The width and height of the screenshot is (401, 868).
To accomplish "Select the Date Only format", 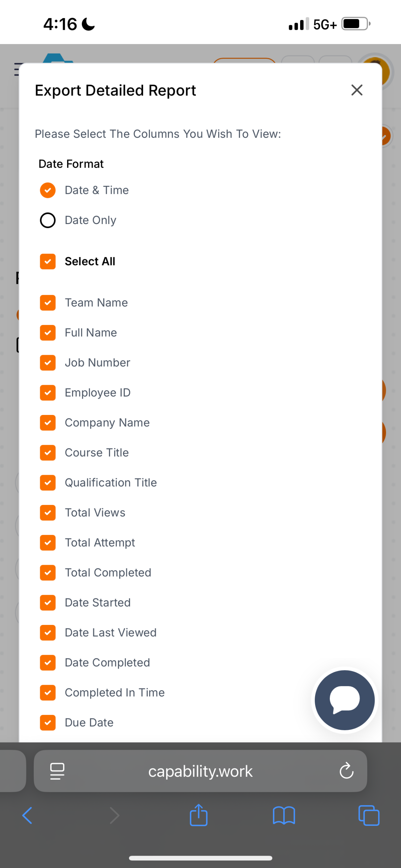I will (x=48, y=220).
